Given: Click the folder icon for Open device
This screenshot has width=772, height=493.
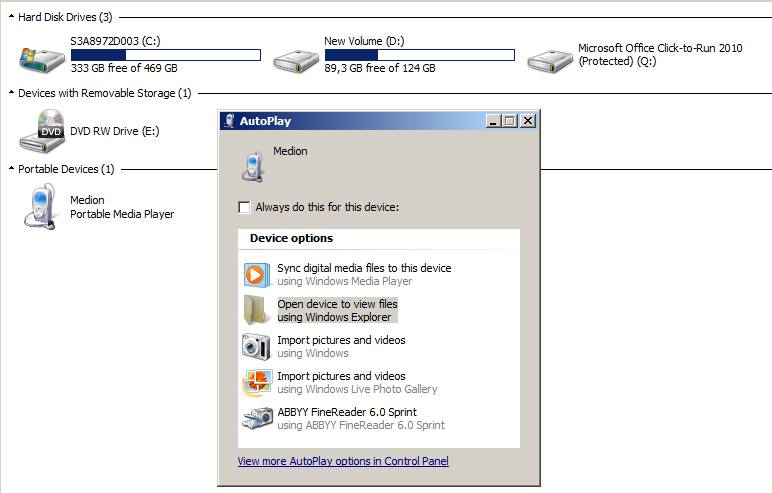Looking at the screenshot, I should click(256, 310).
